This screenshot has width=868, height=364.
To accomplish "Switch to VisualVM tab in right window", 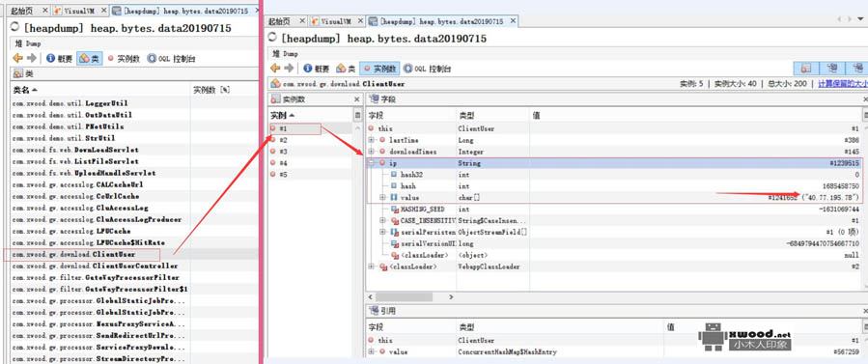I will pyautogui.click(x=337, y=21).
